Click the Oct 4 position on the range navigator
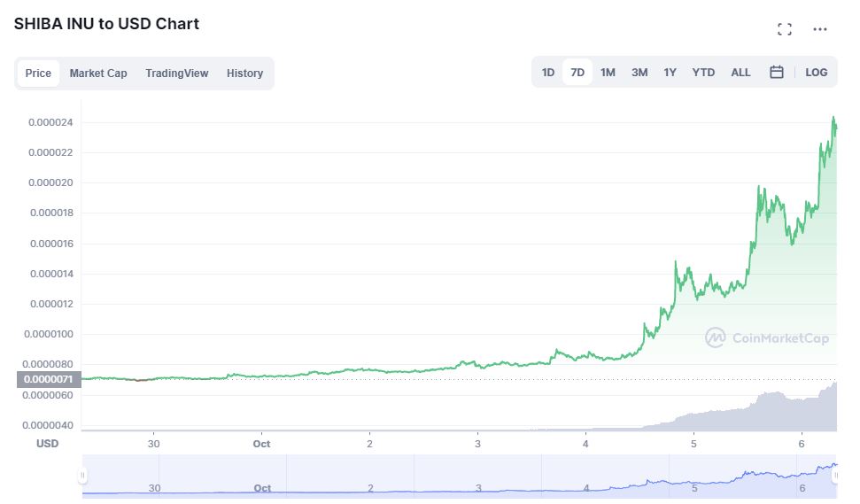This screenshot has width=860, height=504. 586,488
